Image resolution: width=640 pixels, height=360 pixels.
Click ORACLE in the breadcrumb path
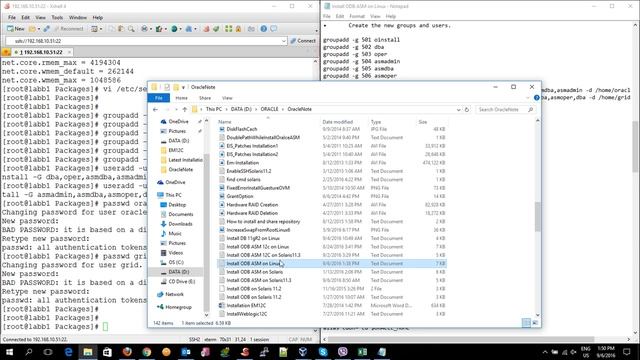pyautogui.click(x=269, y=109)
